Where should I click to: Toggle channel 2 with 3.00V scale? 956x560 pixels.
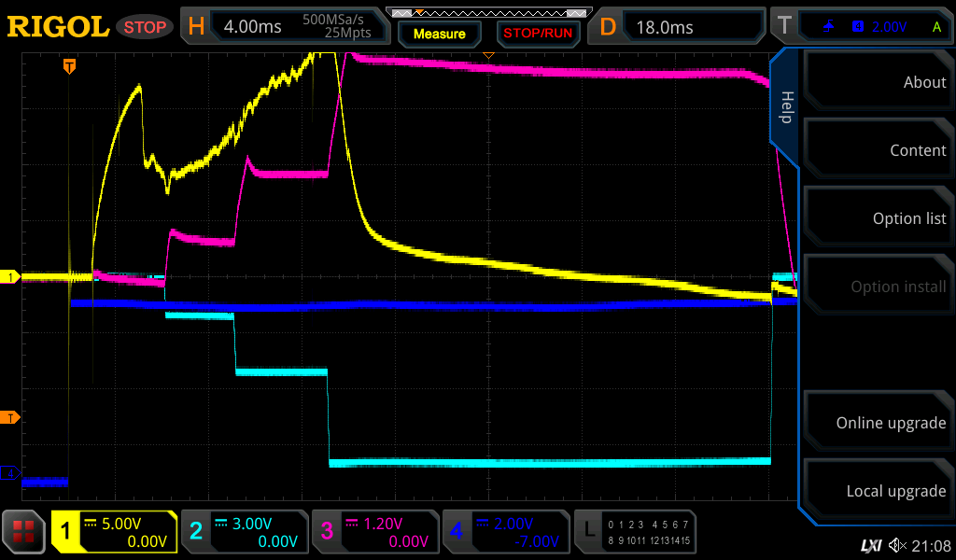245,532
